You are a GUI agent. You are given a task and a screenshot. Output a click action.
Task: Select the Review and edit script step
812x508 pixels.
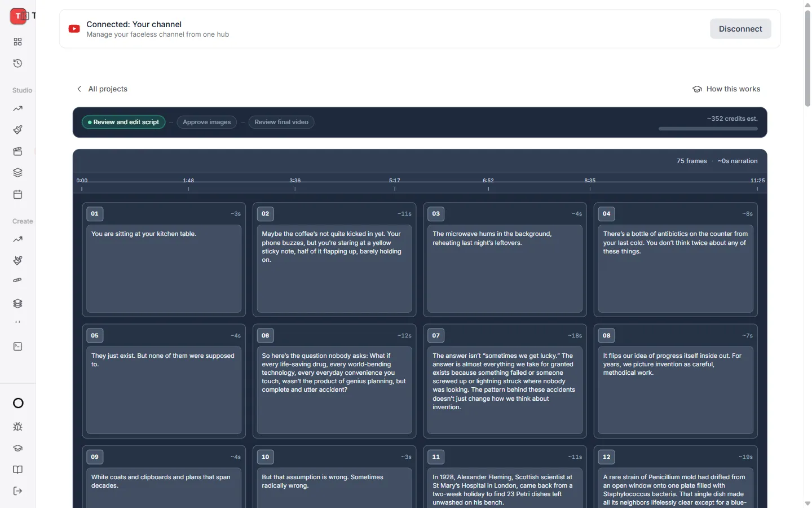pyautogui.click(x=123, y=122)
